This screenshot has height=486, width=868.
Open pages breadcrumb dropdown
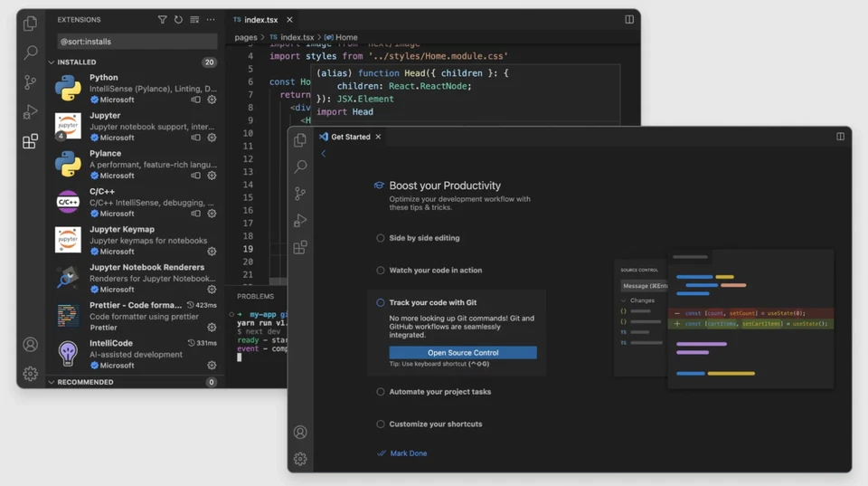pos(246,37)
